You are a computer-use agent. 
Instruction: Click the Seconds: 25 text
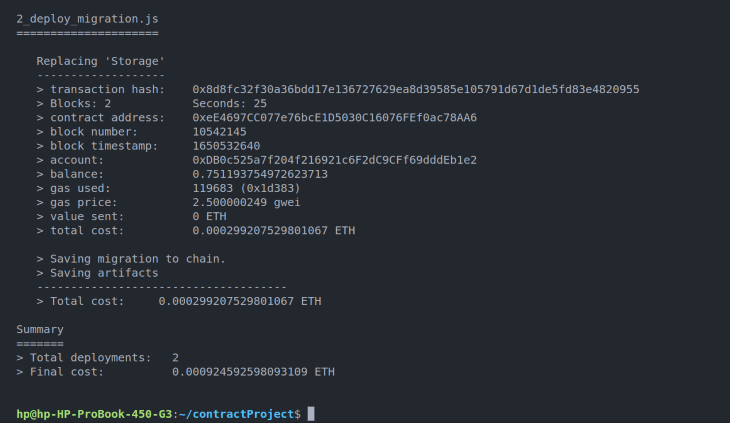click(x=229, y=103)
